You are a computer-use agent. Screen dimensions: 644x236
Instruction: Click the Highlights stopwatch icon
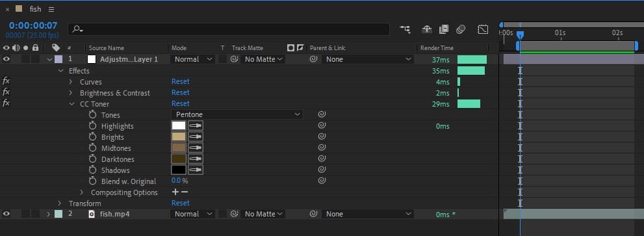pos(92,126)
